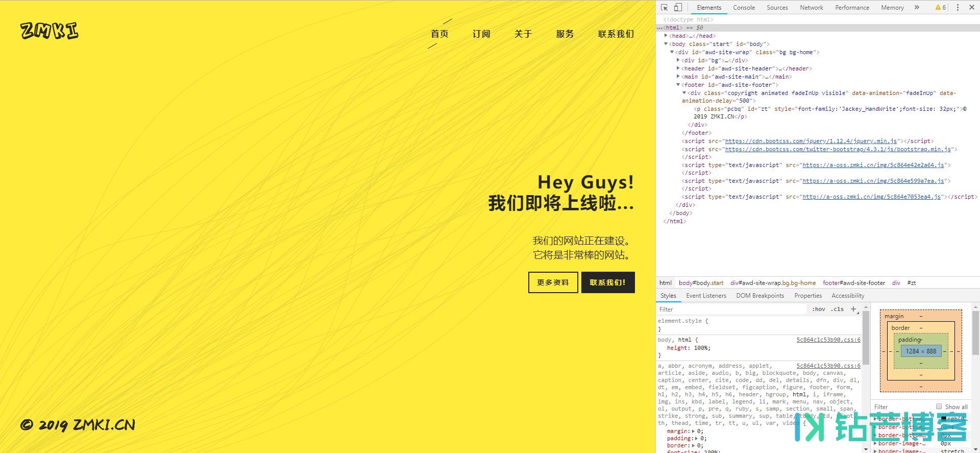Open the jquery.min.js script link

pos(811,141)
